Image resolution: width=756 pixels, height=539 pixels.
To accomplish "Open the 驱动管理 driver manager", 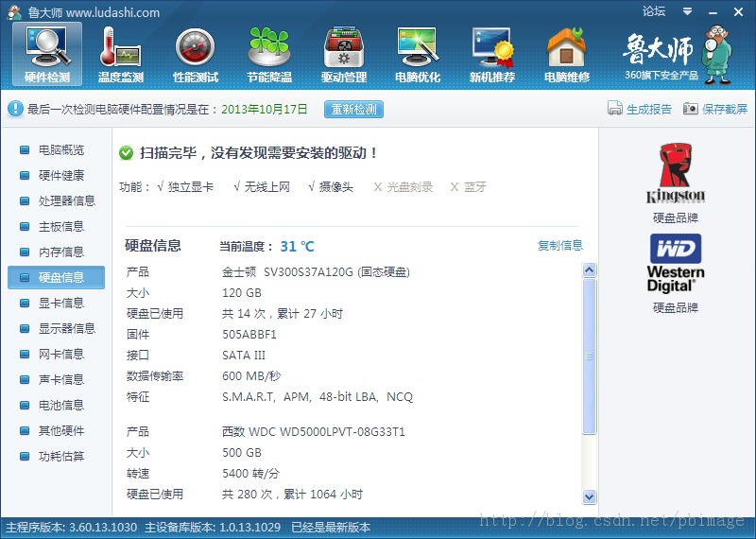I will click(x=344, y=55).
